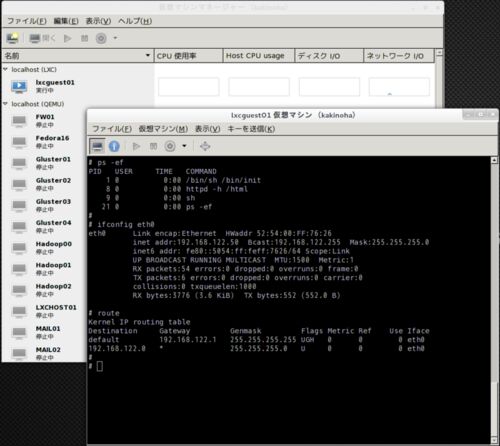This screenshot has height=446, width=500.
Task: Collapse the localhost (QEMU) connection tree
Action: (6, 104)
